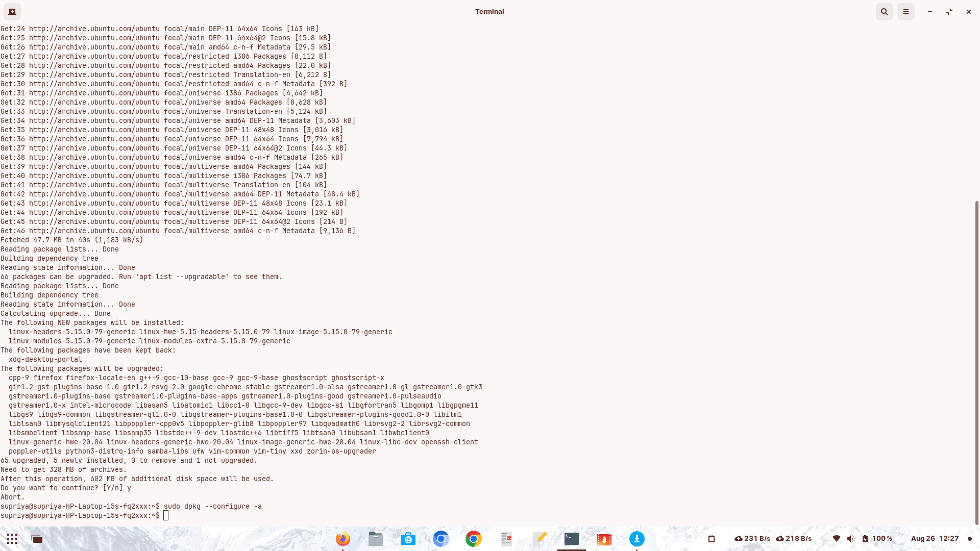This screenshot has height=551, width=980.
Task: Click the 'xdg-desktop-portal' package name
Action: (45, 360)
